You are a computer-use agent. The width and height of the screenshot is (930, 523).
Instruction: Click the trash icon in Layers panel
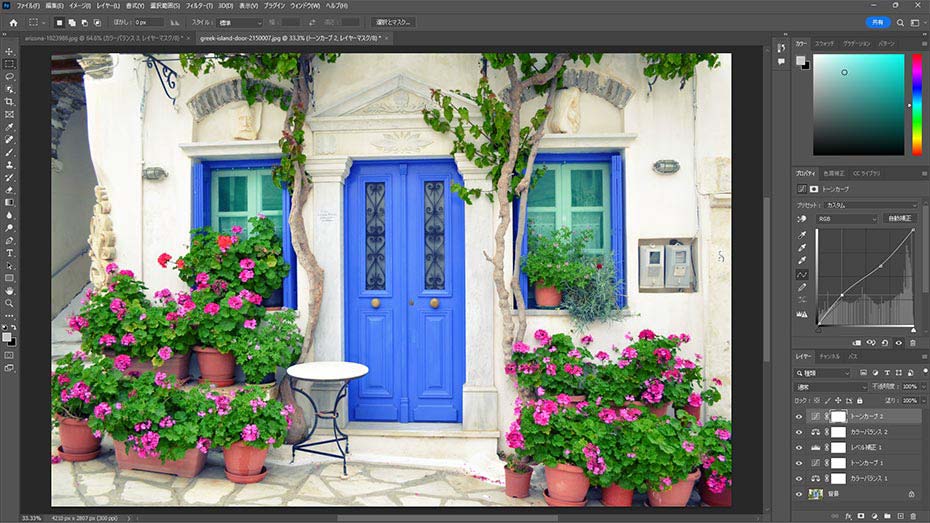pos(913,515)
